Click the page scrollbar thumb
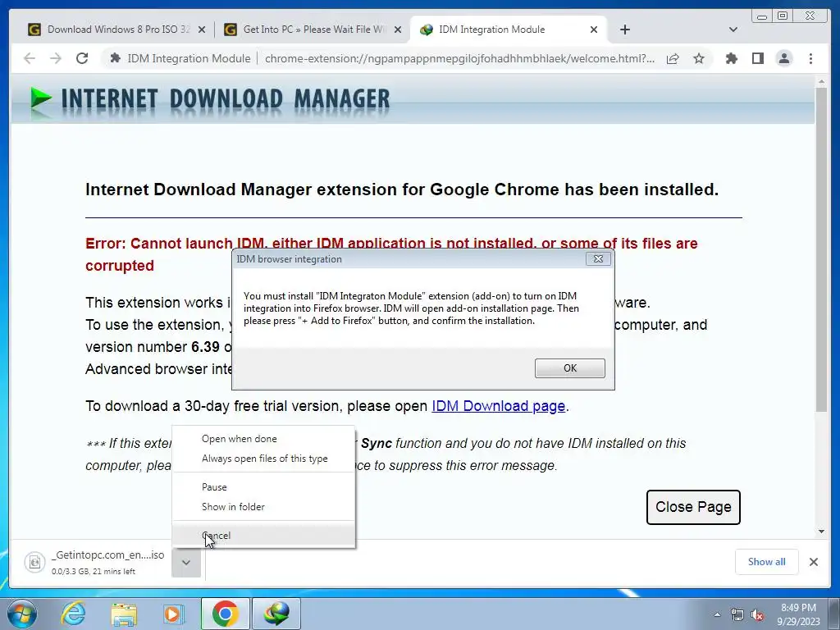 click(821, 249)
